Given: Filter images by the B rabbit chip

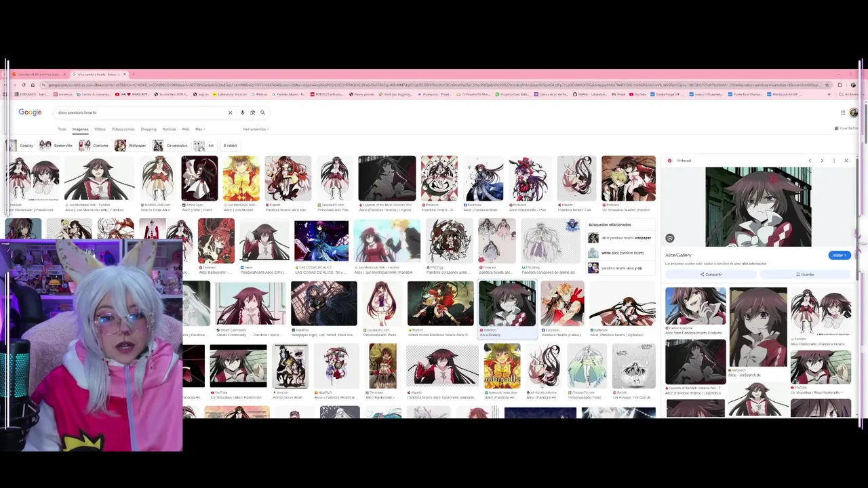Looking at the screenshot, I should (231, 145).
